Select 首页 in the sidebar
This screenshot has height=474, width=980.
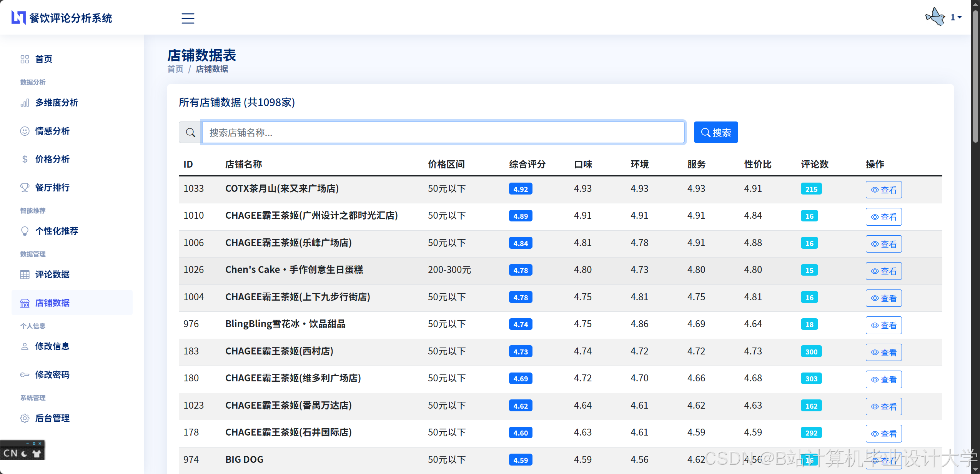[x=43, y=59]
